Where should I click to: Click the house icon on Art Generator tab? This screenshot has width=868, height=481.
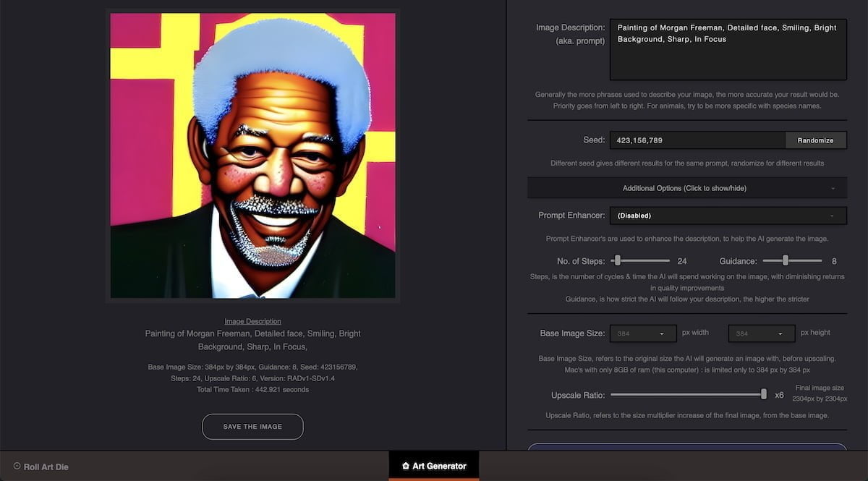[x=406, y=466]
